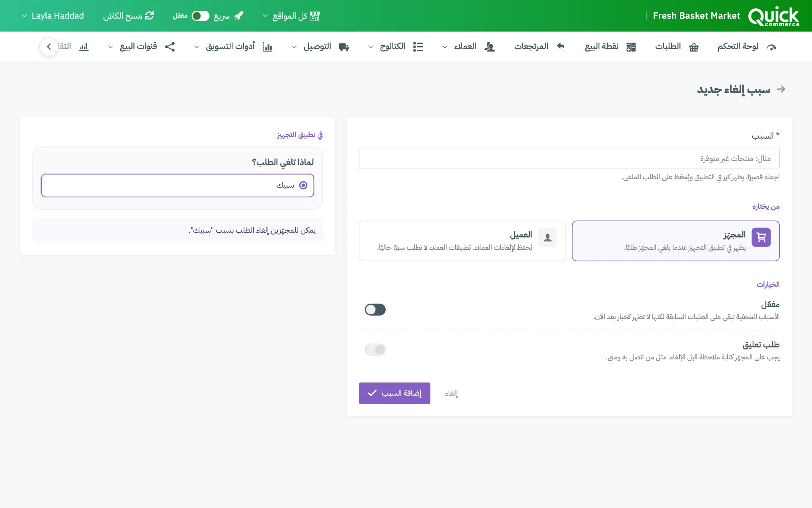The width and height of the screenshot is (812, 508).
Task: Click the marketing tools chart icon
Action: [x=267, y=47]
